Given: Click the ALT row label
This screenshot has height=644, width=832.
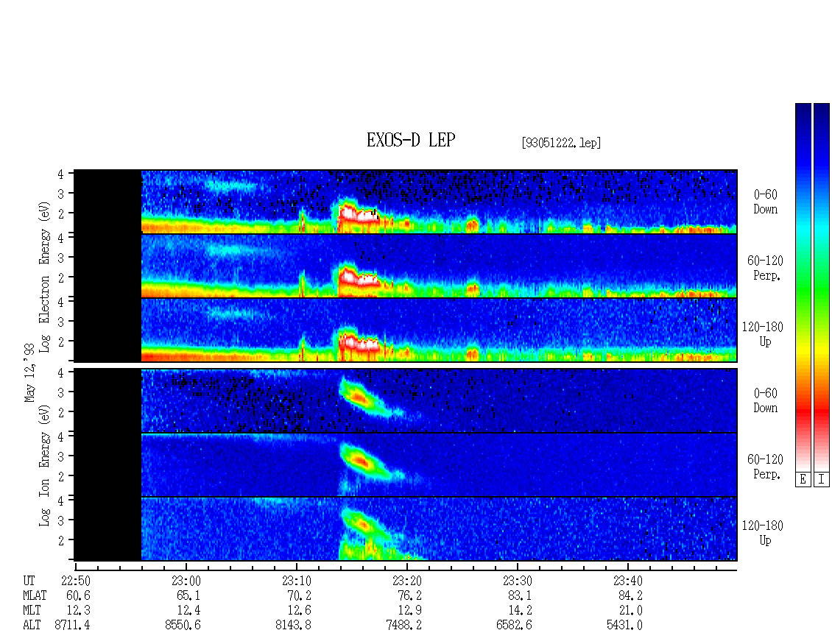Looking at the screenshot, I should coord(32,626).
